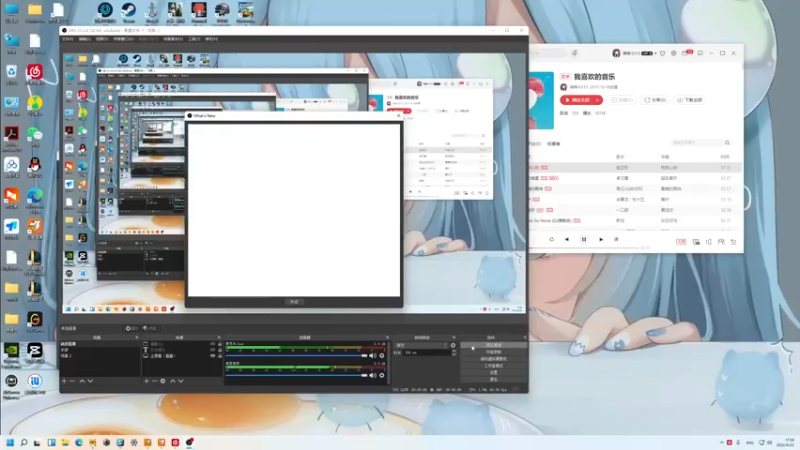Pop out the audio mixer dock header icon
Screen dimensions: 800x450
387,338
